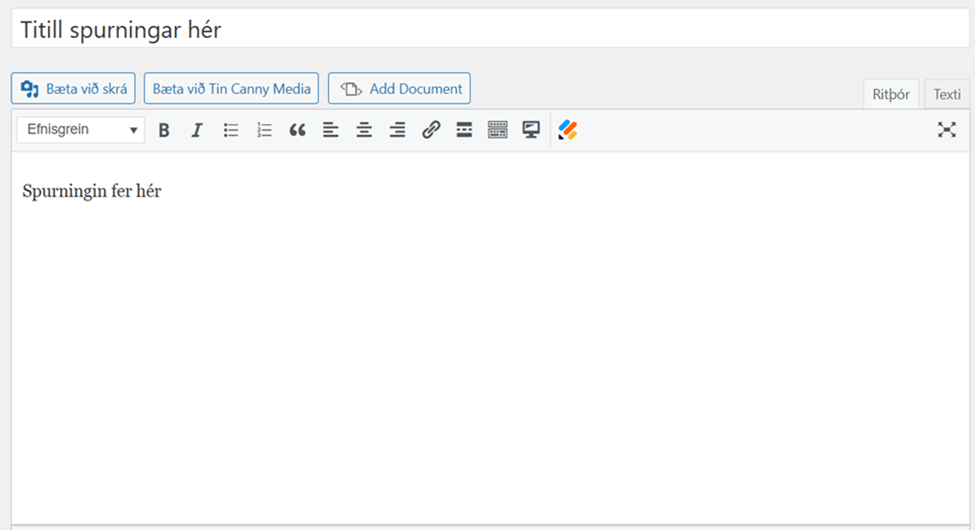Click the orange and blue striped icon

click(568, 130)
